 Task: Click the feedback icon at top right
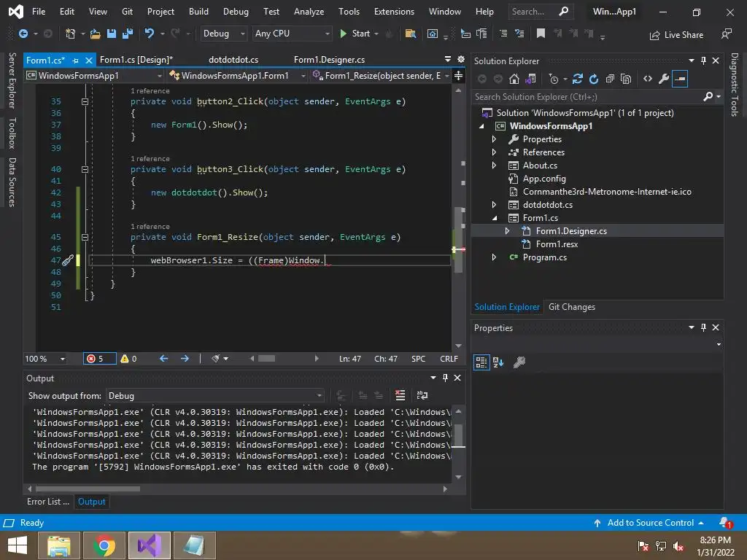(727, 34)
